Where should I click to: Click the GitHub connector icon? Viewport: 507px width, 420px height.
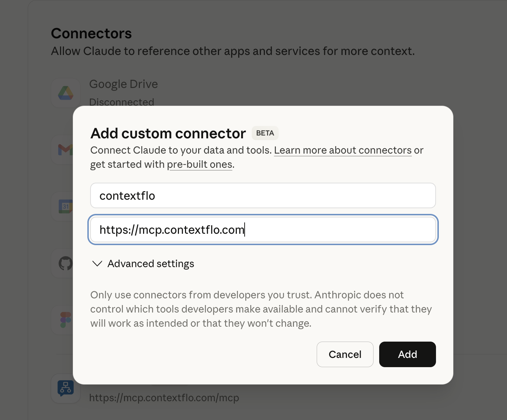(x=65, y=264)
